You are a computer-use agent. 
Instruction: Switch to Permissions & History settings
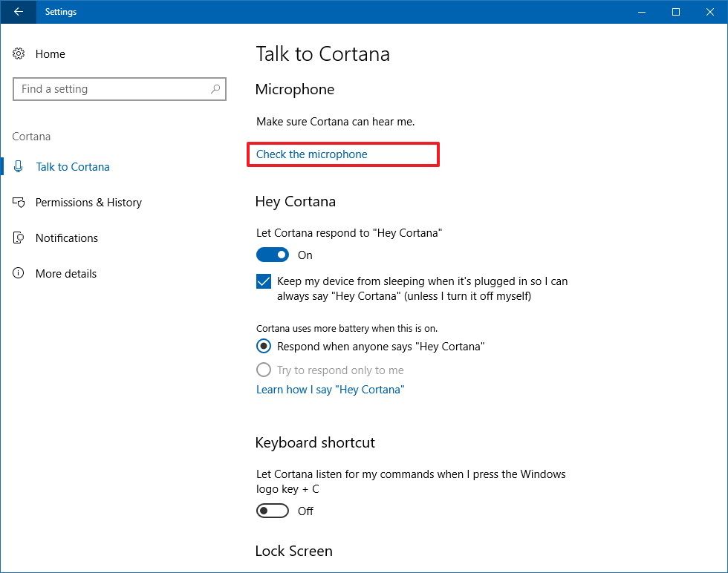coord(88,202)
